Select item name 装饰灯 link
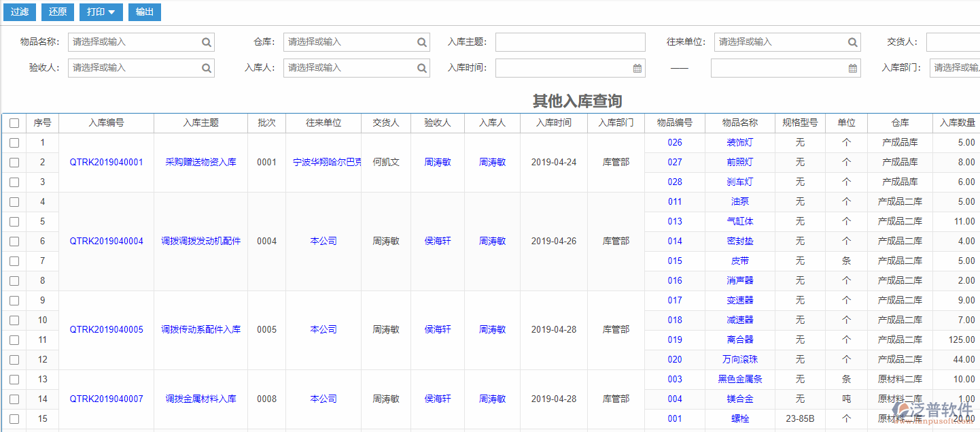The height and width of the screenshot is (432, 980). [739, 142]
